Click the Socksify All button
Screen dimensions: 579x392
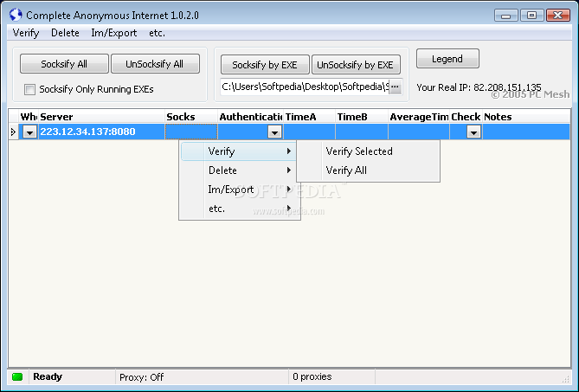click(64, 64)
